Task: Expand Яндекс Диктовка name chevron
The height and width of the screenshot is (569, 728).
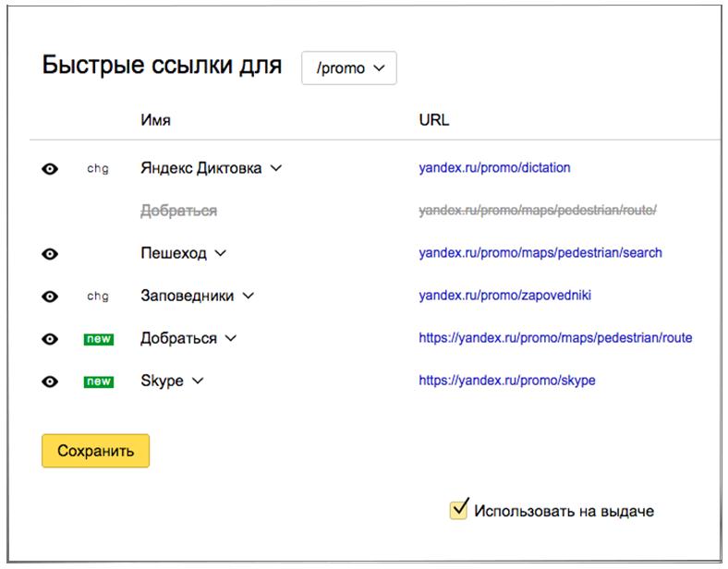Action: coord(276,168)
